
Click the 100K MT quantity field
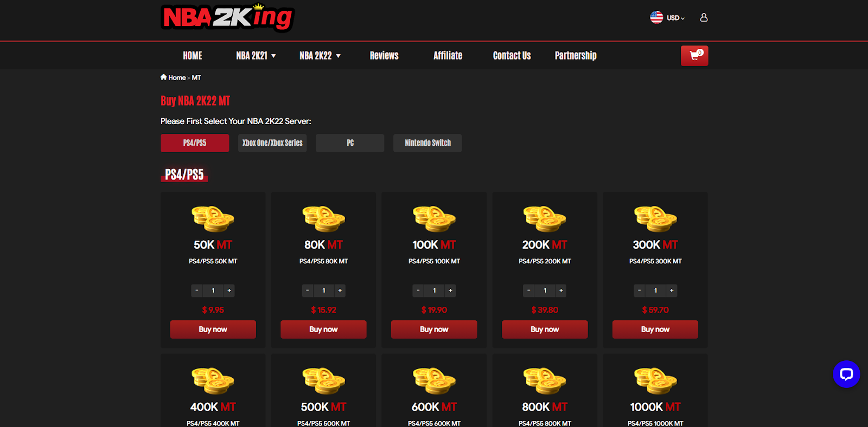[434, 290]
